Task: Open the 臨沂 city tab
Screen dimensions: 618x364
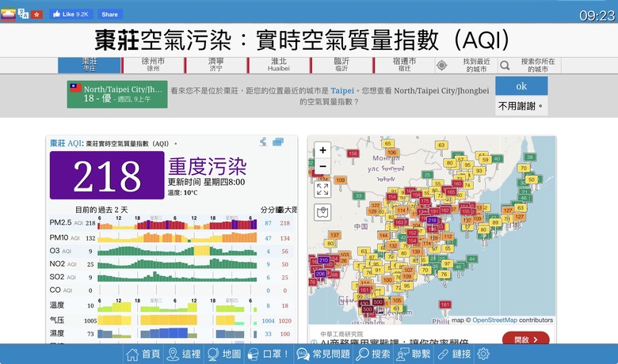Action: (341, 65)
